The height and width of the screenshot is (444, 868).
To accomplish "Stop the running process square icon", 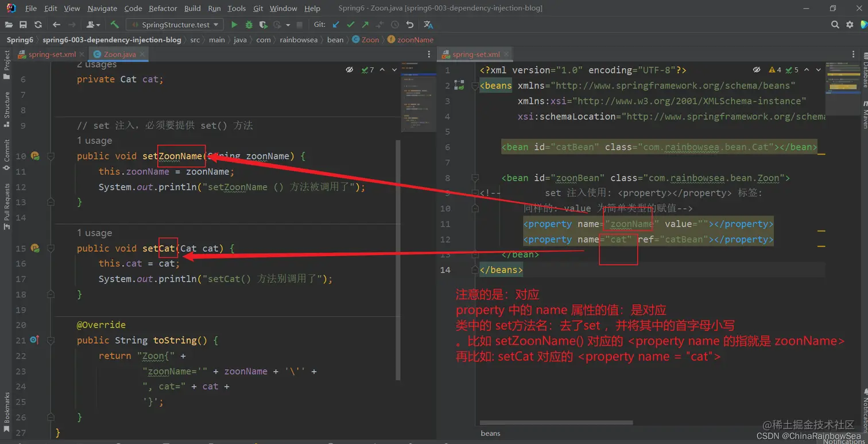I will (x=299, y=25).
